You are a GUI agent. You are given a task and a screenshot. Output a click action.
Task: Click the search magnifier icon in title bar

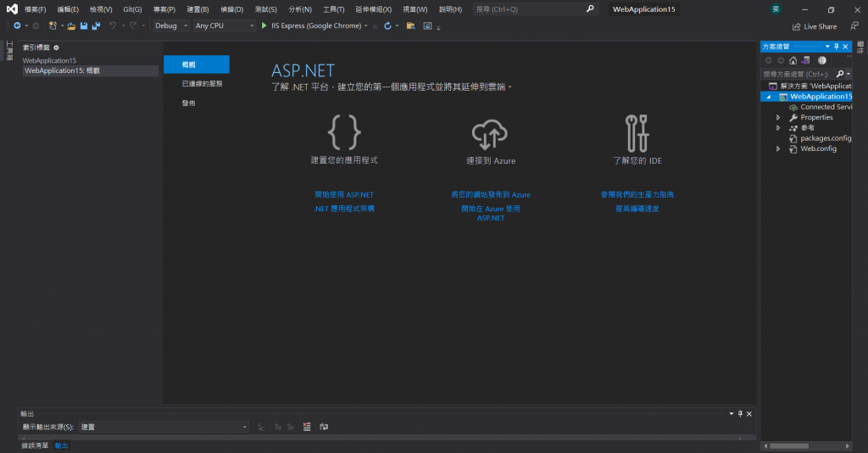coord(590,8)
